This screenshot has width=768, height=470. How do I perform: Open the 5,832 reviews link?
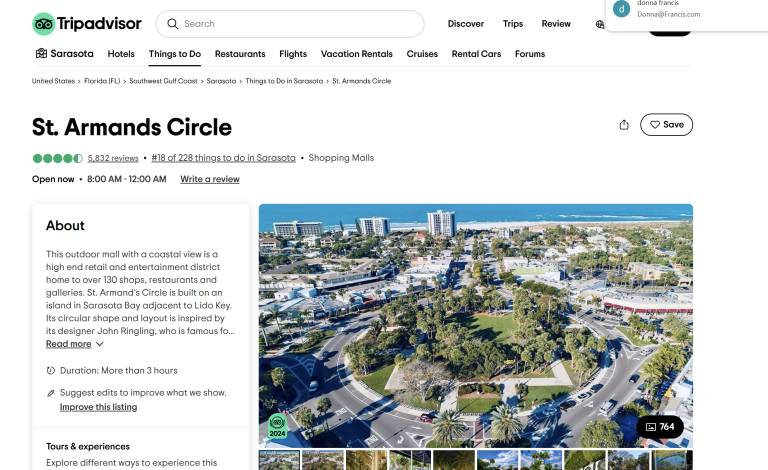point(113,158)
